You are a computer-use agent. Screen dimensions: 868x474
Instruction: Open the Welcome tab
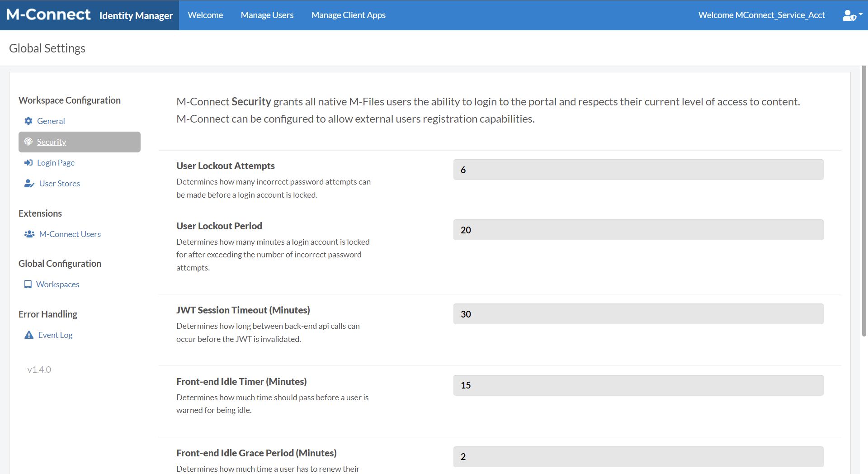tap(205, 15)
